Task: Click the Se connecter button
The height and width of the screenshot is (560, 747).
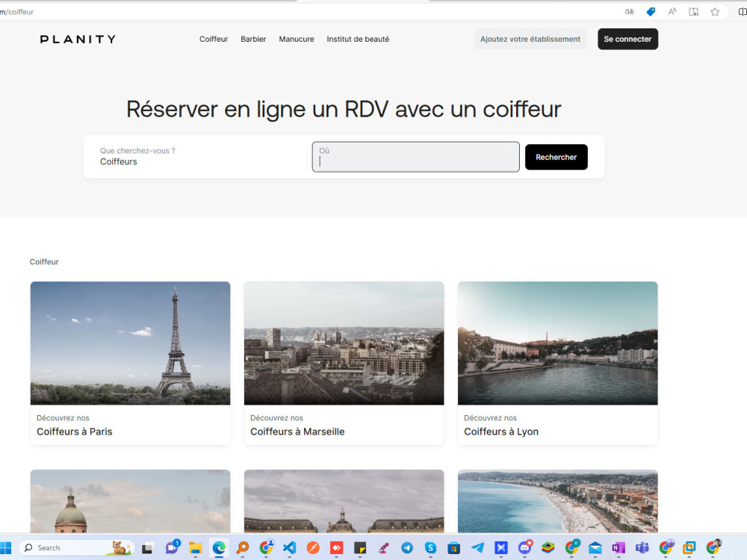Action: (x=627, y=39)
